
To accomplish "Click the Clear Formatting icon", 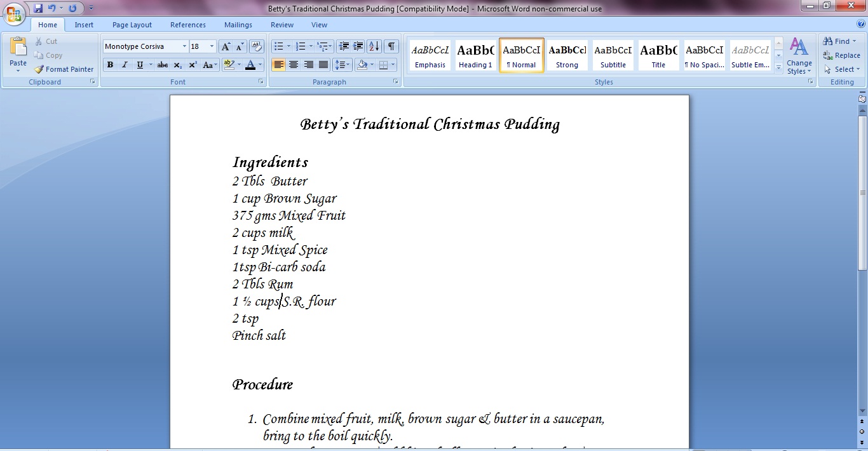I will click(257, 46).
